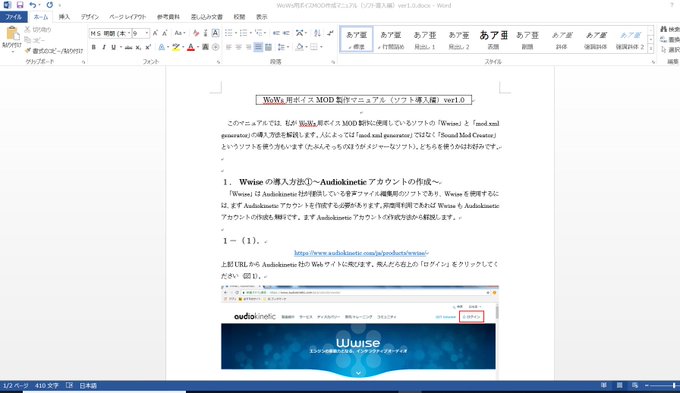Click the Paste clipboard icon
This screenshot has height=393, width=680.
12,34
